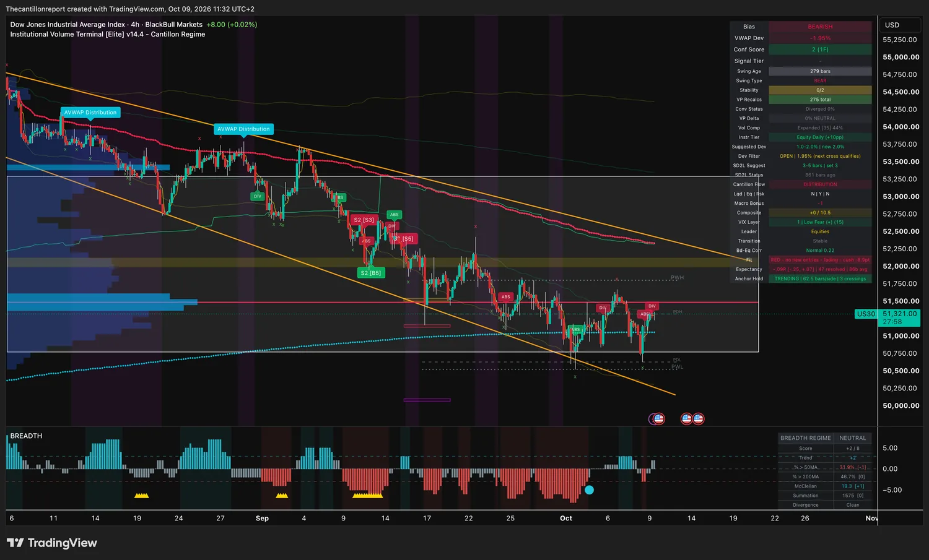Click the BREADTH REGIME table header

click(x=806, y=438)
